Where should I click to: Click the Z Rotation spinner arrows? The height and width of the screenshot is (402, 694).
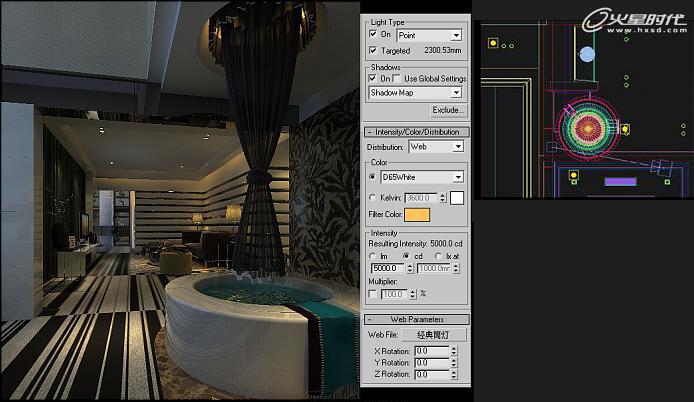[x=454, y=374]
